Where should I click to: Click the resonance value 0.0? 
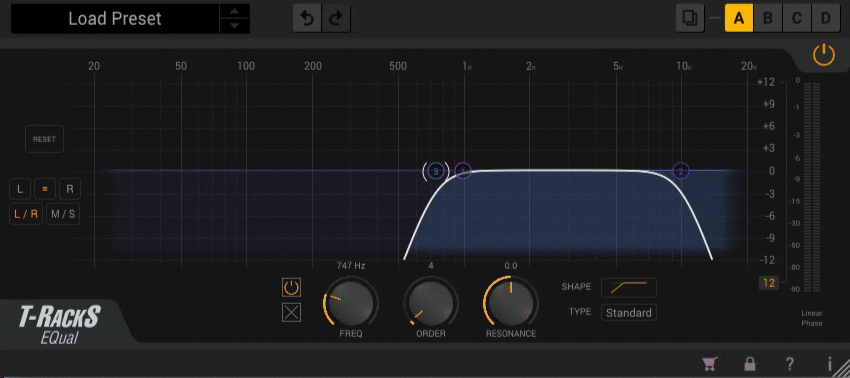(511, 266)
